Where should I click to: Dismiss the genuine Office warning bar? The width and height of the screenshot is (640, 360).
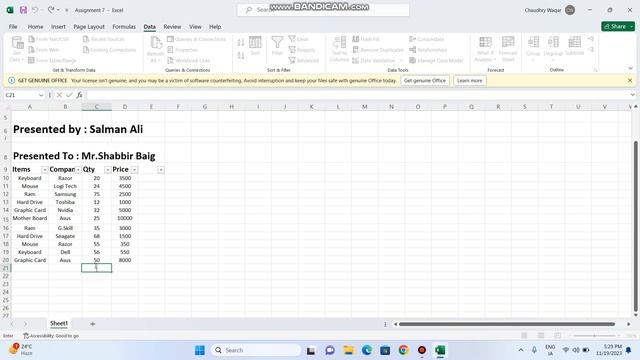click(x=630, y=80)
